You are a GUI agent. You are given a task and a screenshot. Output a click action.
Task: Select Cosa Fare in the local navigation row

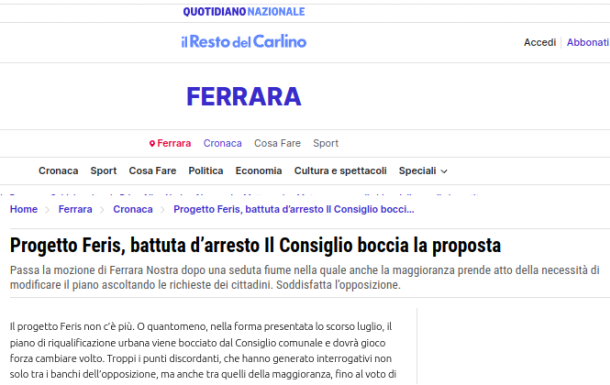[277, 144]
